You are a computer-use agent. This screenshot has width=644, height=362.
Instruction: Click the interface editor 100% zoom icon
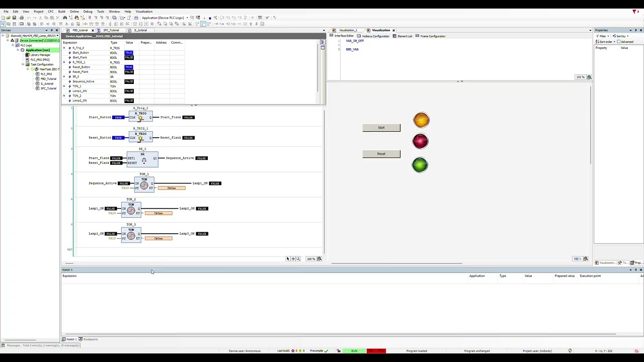pos(589,77)
